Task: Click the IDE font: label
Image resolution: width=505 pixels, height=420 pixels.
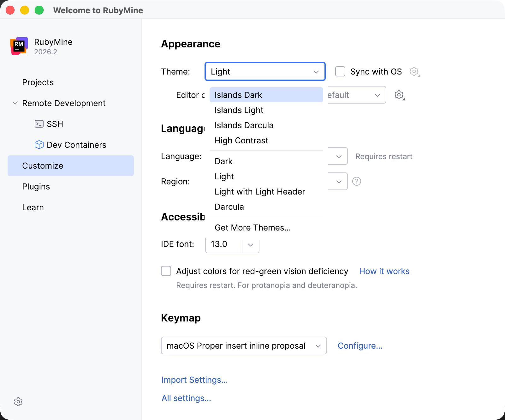Action: click(177, 244)
